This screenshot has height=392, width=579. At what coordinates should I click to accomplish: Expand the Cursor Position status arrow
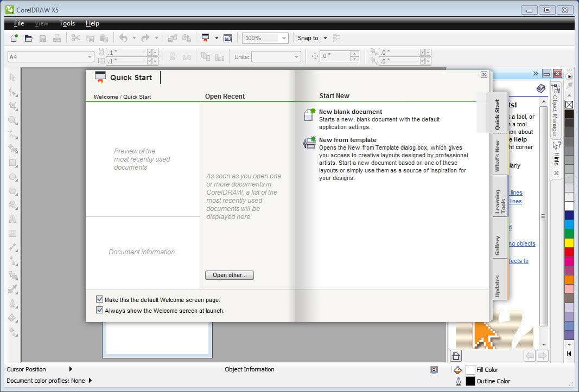[71, 369]
